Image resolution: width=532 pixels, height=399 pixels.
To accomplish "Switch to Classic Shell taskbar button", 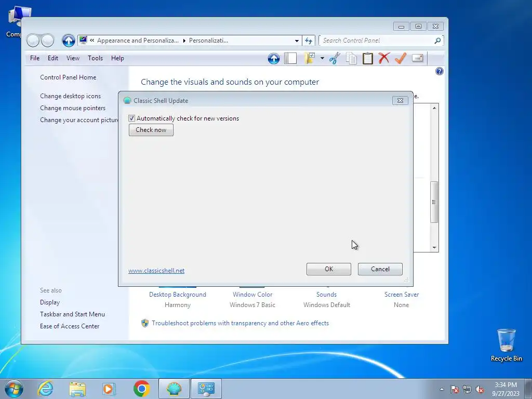I will 174,389.
